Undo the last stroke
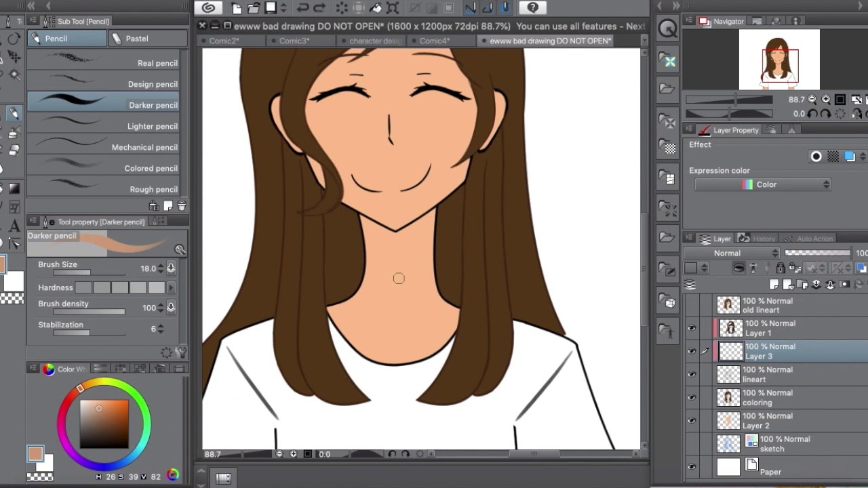This screenshot has width=868, height=488. [x=303, y=8]
